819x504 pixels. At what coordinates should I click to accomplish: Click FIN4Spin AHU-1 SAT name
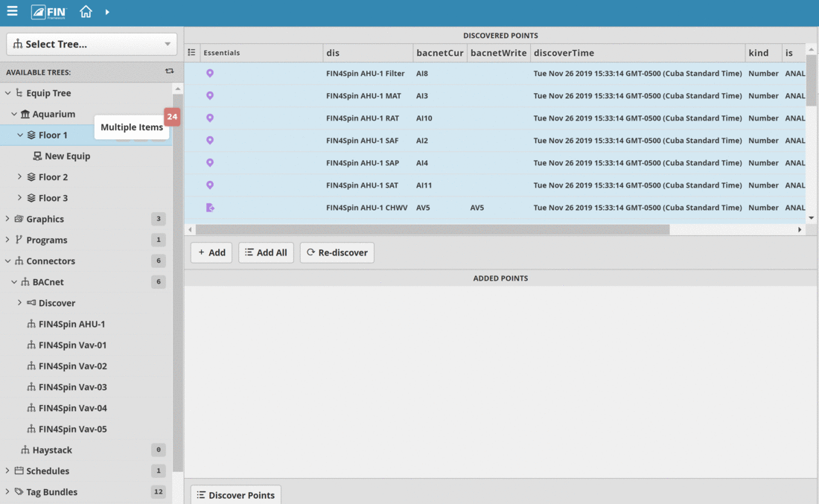(362, 185)
